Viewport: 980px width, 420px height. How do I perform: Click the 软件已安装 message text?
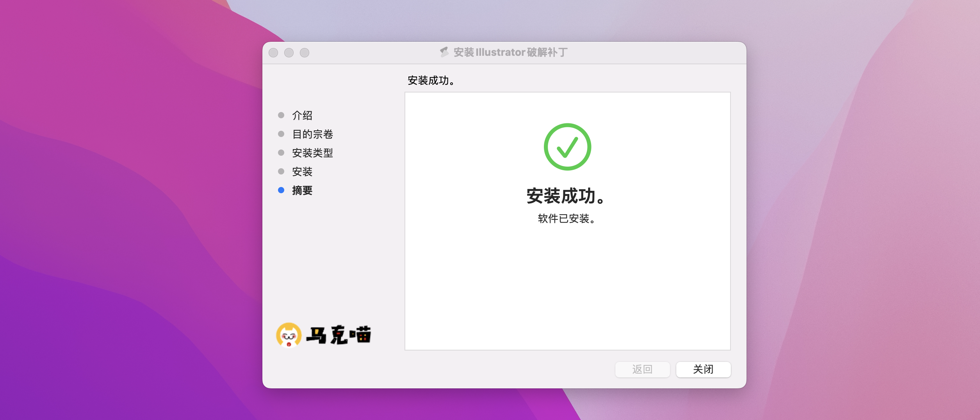[567, 219]
